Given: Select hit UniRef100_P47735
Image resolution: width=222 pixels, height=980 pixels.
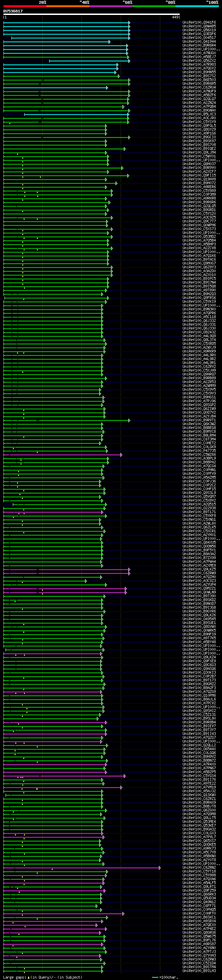Looking at the screenshot, I should (x=199, y=451).
